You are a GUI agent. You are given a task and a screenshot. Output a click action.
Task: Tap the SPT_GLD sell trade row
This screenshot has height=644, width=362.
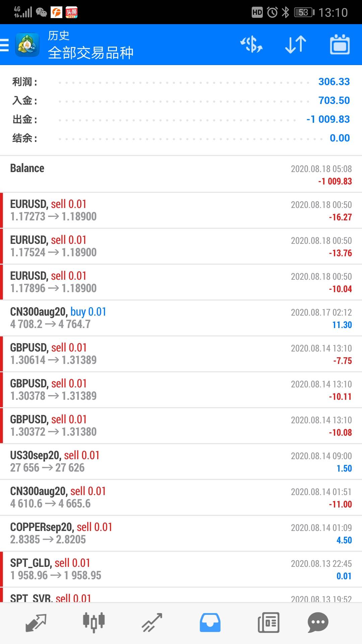(181, 569)
